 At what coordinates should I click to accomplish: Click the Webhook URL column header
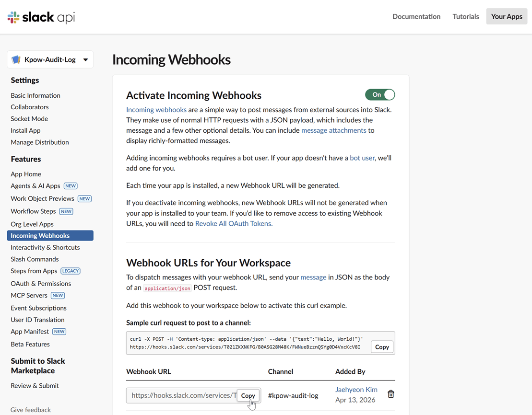[x=149, y=371]
